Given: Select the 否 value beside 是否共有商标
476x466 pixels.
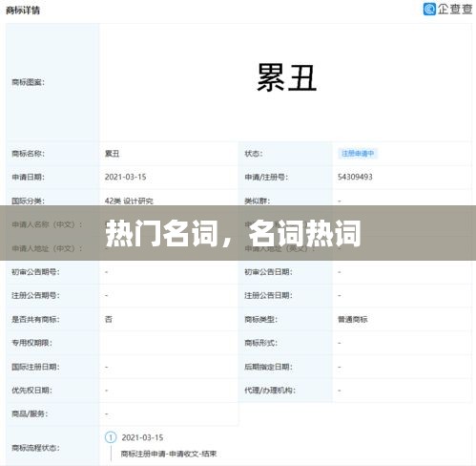Looking at the screenshot, I should pos(109,319).
